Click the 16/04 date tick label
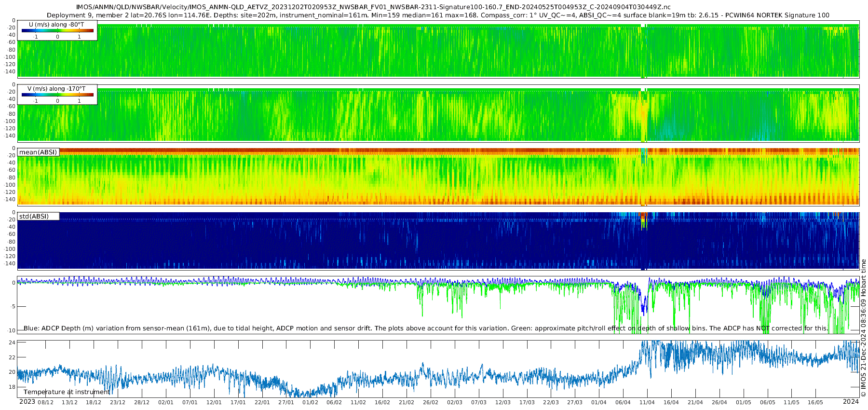This screenshot has width=868, height=410. [x=671, y=403]
